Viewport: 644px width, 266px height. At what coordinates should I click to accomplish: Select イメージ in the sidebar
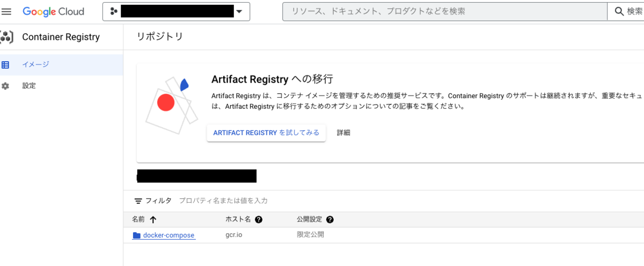click(x=61, y=64)
